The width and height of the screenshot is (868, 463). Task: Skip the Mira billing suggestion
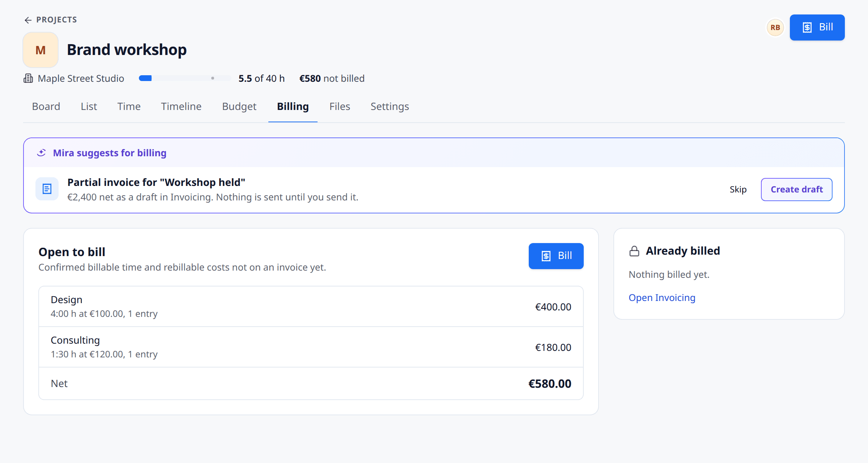738,190
